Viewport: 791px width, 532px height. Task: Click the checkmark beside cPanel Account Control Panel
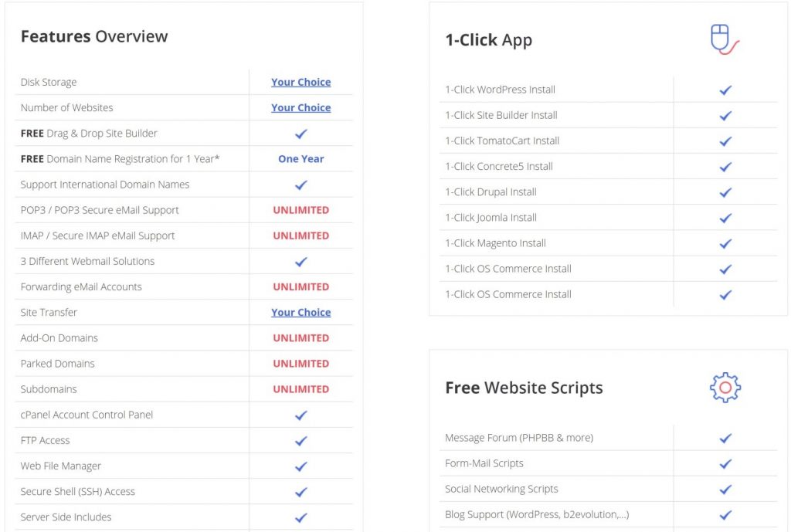pos(300,415)
